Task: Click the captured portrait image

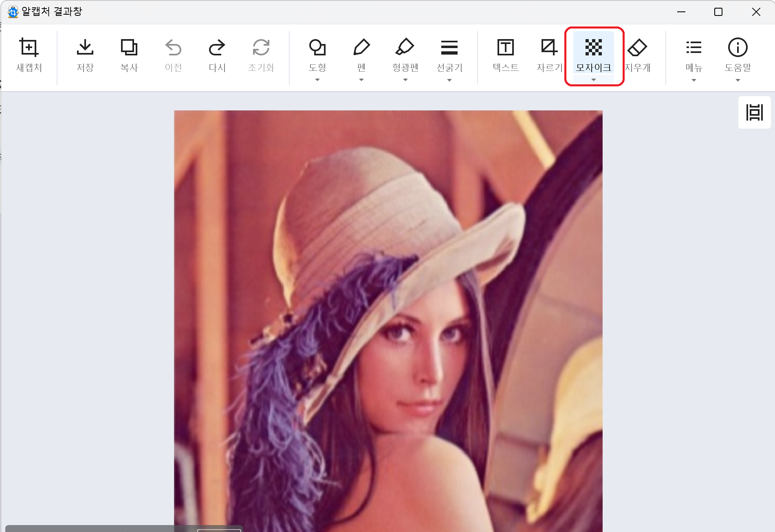Action: point(388,321)
